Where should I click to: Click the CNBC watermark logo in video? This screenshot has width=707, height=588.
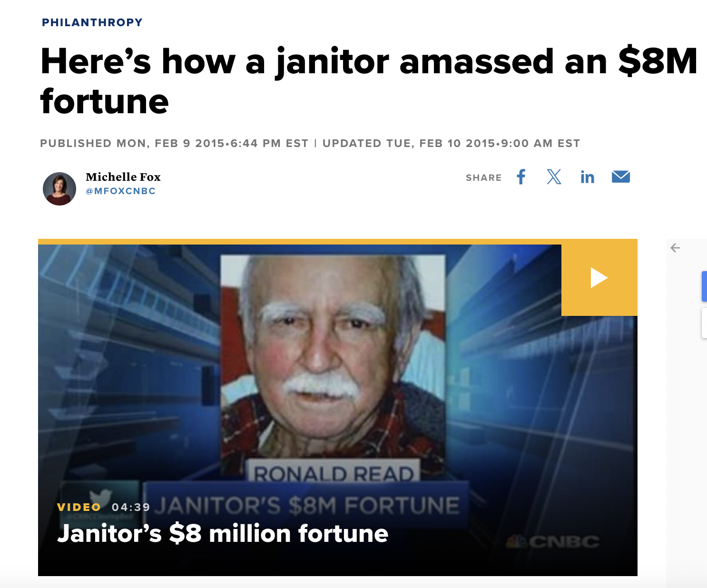[x=553, y=542]
